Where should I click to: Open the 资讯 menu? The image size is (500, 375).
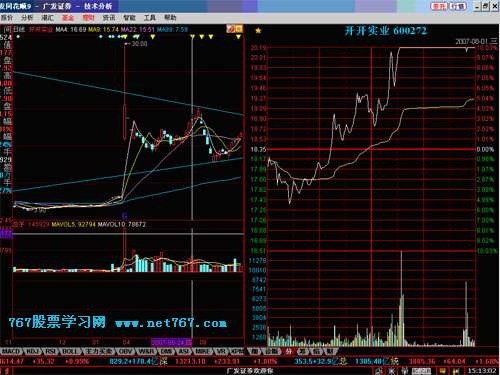(x=109, y=18)
